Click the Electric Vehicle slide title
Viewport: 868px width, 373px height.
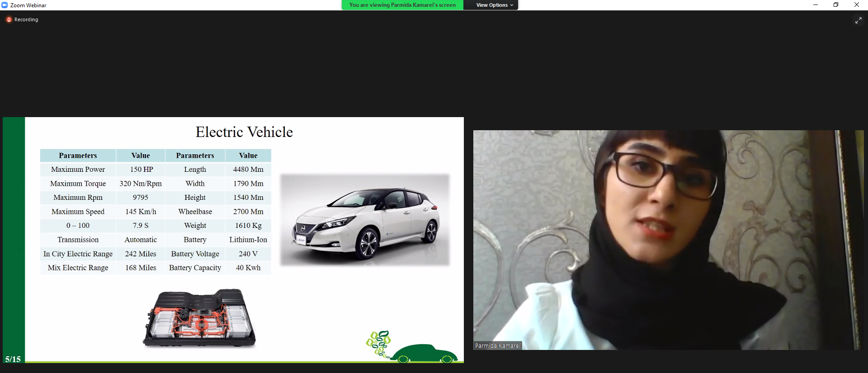click(244, 132)
